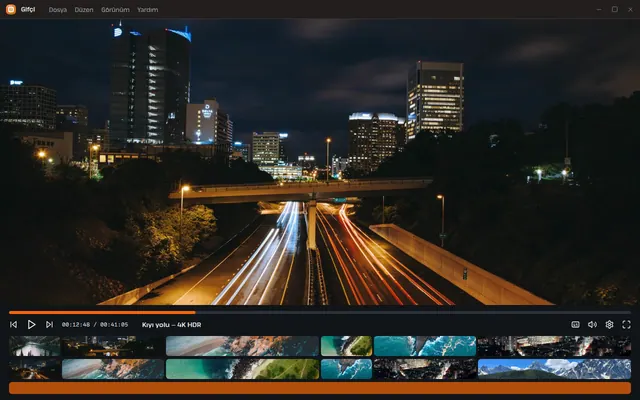Click the orange Gifçi app logo
640x400 pixels.
tap(11, 9)
